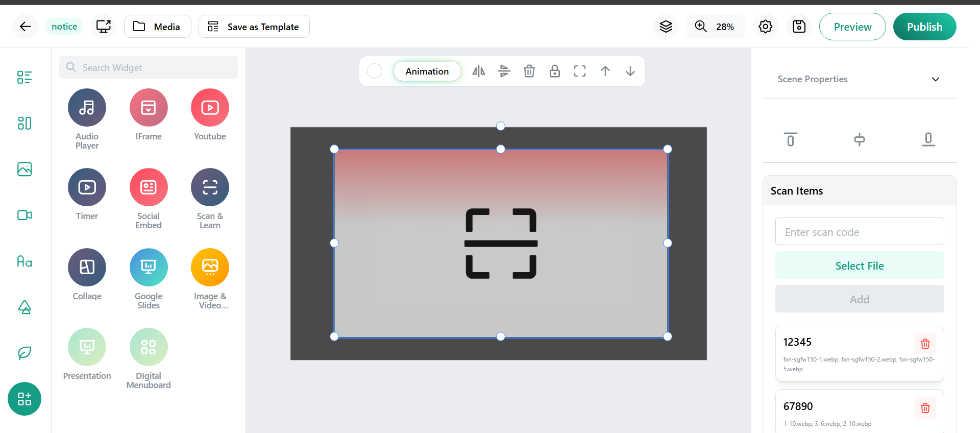Open the Media library

(158, 27)
